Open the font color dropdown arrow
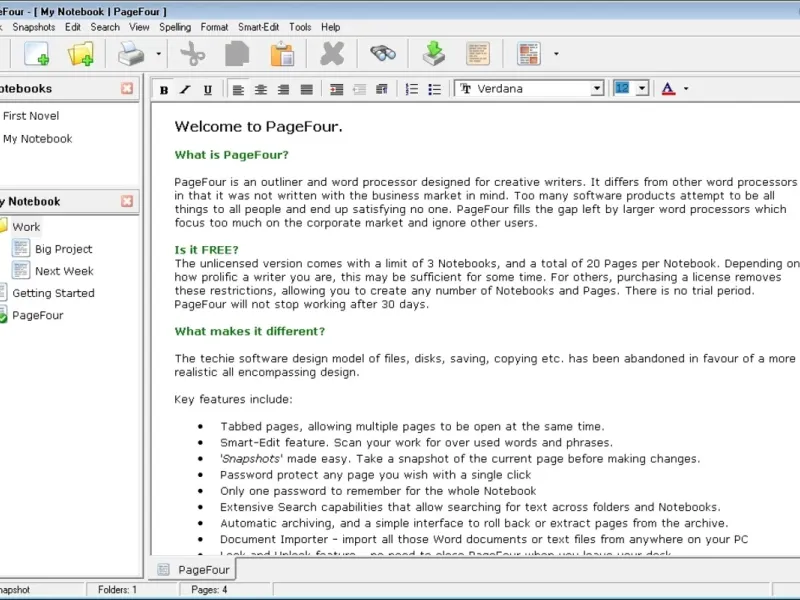The height and width of the screenshot is (600, 800). point(686,89)
